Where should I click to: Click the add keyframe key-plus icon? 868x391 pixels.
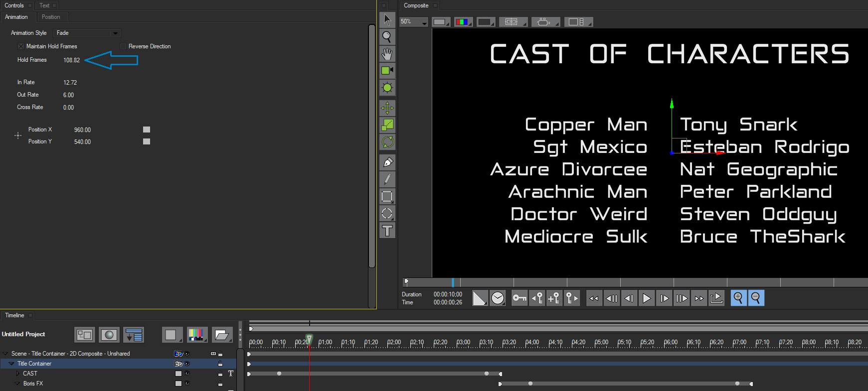coord(553,298)
